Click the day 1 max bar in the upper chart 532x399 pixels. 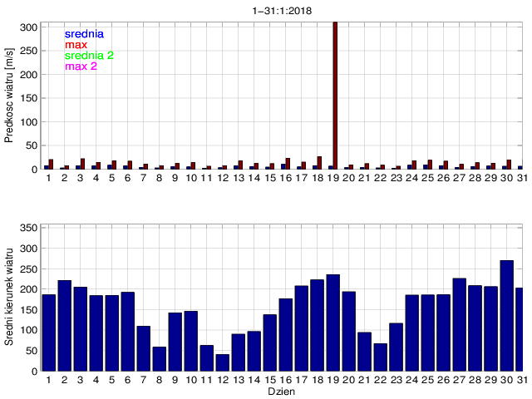click(x=51, y=164)
